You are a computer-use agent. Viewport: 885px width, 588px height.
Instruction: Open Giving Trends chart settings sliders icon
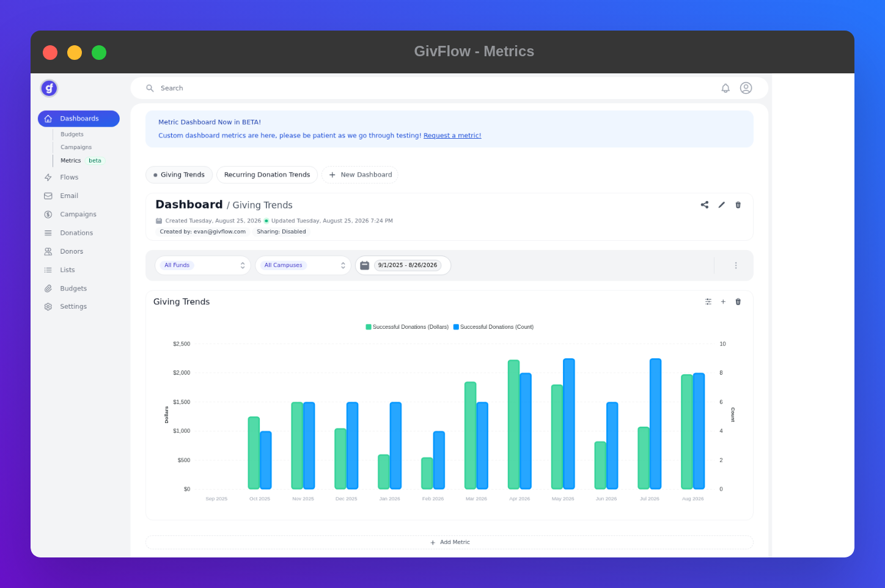tap(708, 302)
